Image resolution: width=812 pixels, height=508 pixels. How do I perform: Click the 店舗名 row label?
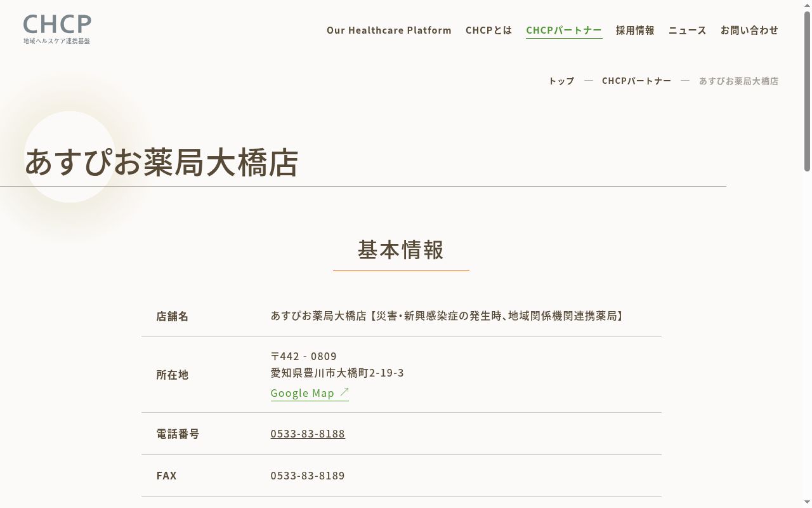point(173,316)
